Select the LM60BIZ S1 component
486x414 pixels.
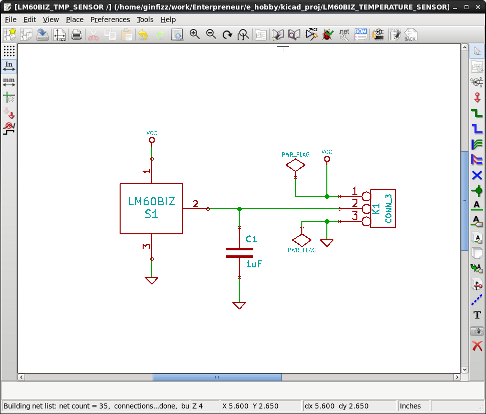[x=151, y=208]
